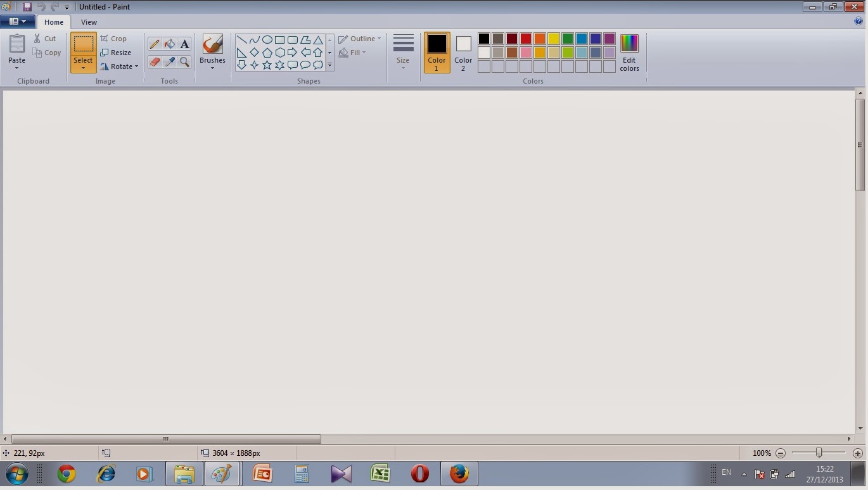Select the Text tool
The width and height of the screenshot is (868, 490).
(184, 44)
